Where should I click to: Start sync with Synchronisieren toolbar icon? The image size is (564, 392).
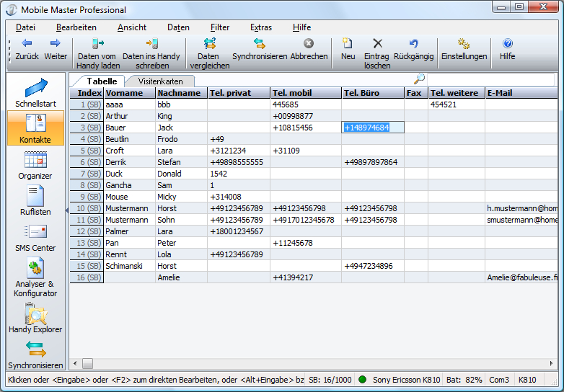coord(259,45)
